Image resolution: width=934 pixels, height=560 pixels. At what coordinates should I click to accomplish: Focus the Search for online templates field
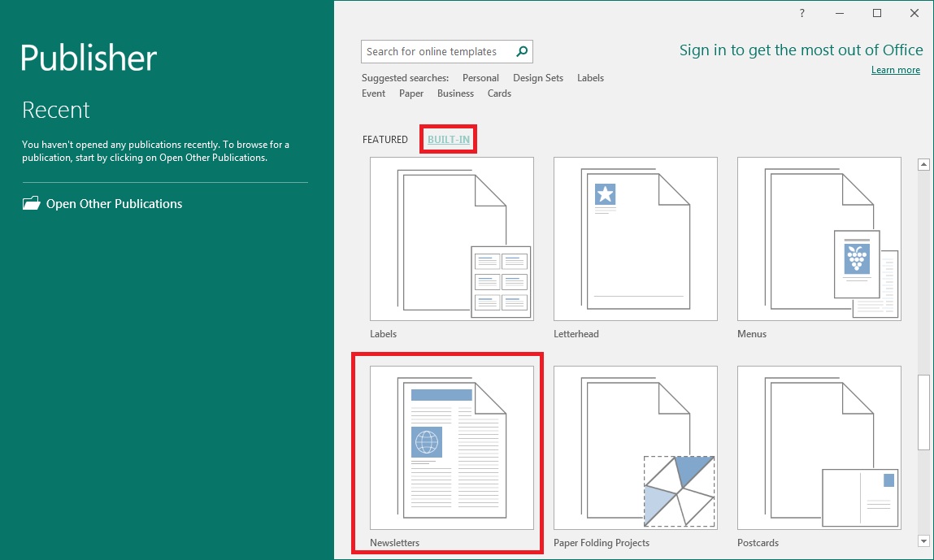447,52
